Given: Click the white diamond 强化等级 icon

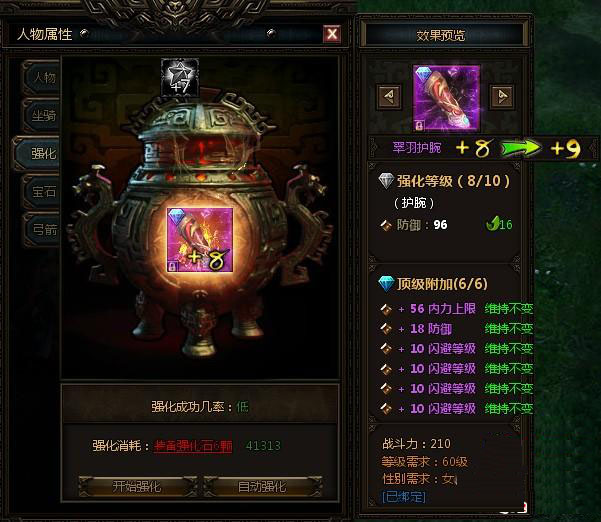Looking at the screenshot, I should 386,181.
